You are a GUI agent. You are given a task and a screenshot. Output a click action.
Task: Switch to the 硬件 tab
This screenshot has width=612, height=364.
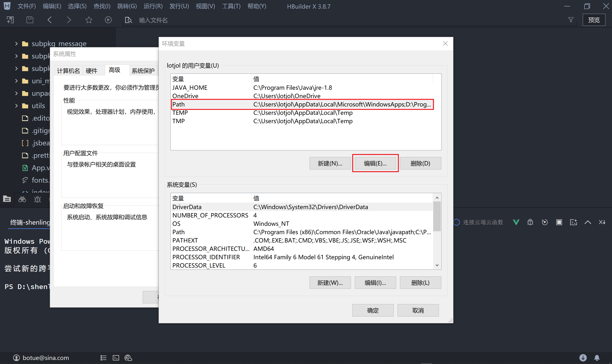point(92,71)
